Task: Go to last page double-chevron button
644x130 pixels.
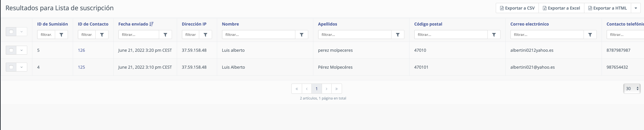Action: pyautogui.click(x=336, y=89)
